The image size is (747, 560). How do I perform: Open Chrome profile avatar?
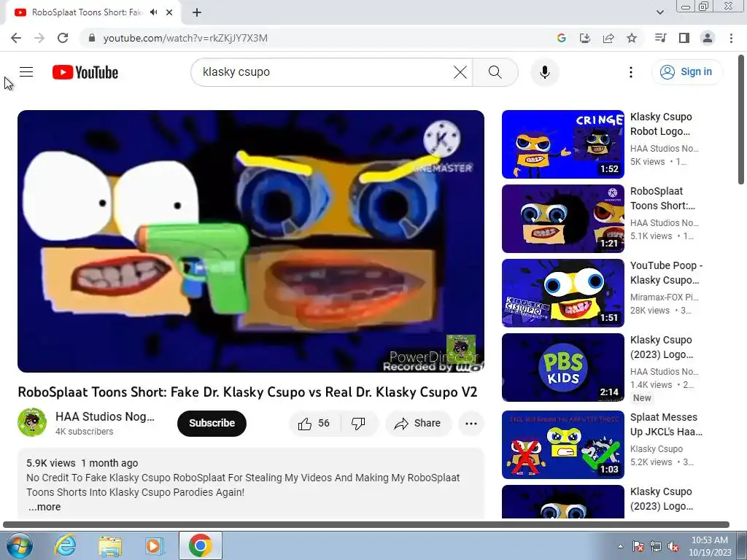pyautogui.click(x=708, y=38)
